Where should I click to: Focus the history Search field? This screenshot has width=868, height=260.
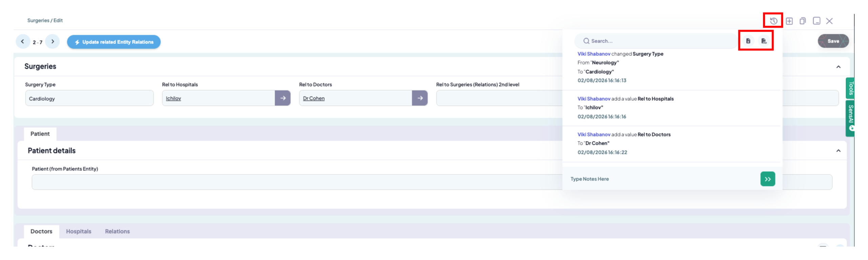click(656, 41)
